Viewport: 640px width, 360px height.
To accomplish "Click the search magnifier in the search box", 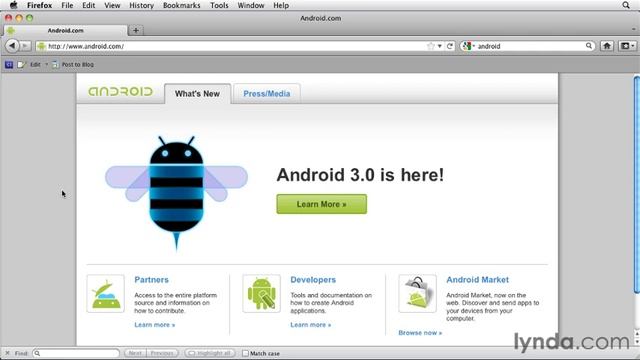I will click(x=589, y=46).
